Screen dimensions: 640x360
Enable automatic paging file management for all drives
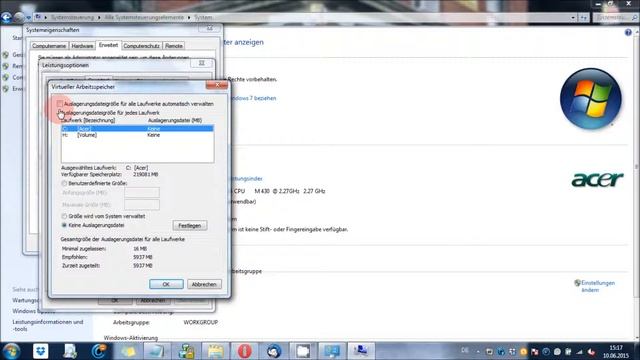[x=60, y=104]
